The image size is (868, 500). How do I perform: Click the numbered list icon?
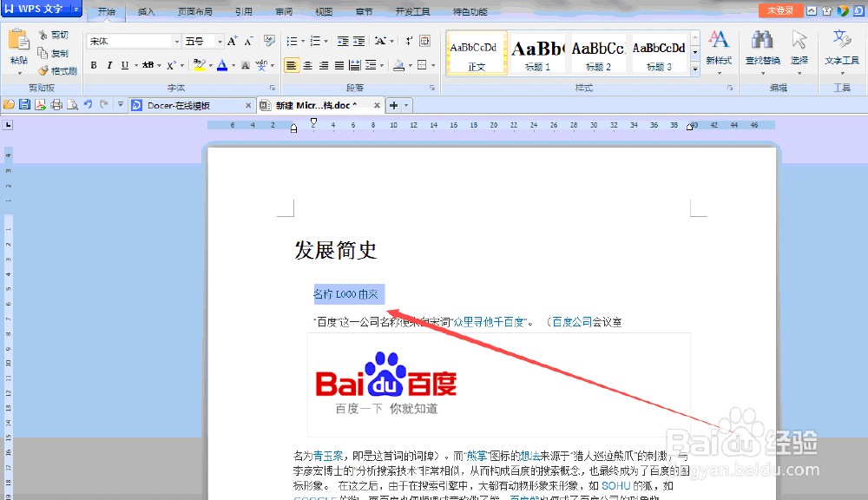315,41
